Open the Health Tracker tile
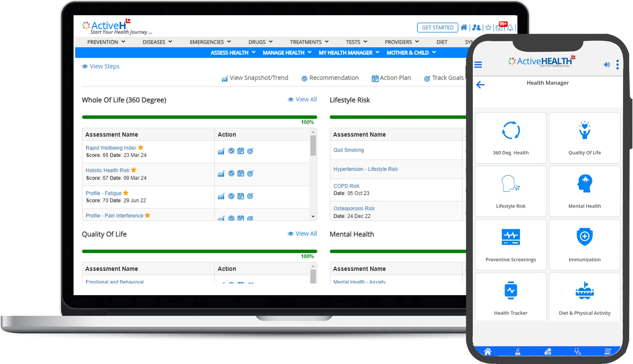 click(510, 297)
